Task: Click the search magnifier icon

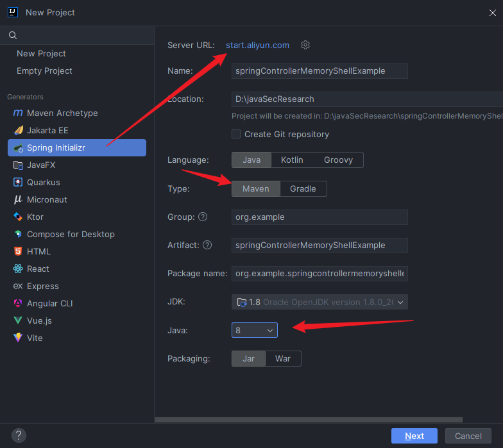Action: (x=13, y=35)
